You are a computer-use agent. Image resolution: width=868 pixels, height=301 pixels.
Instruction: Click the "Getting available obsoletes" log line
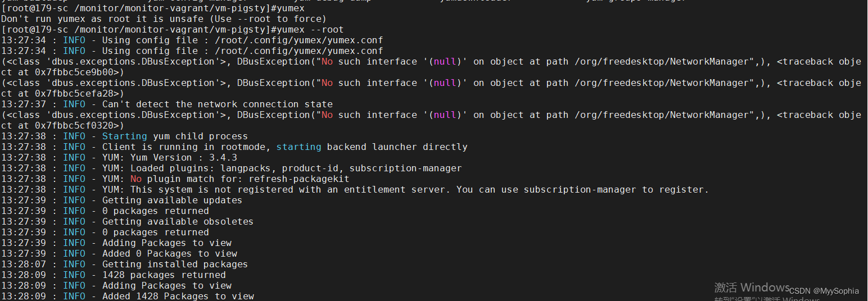pyautogui.click(x=178, y=222)
